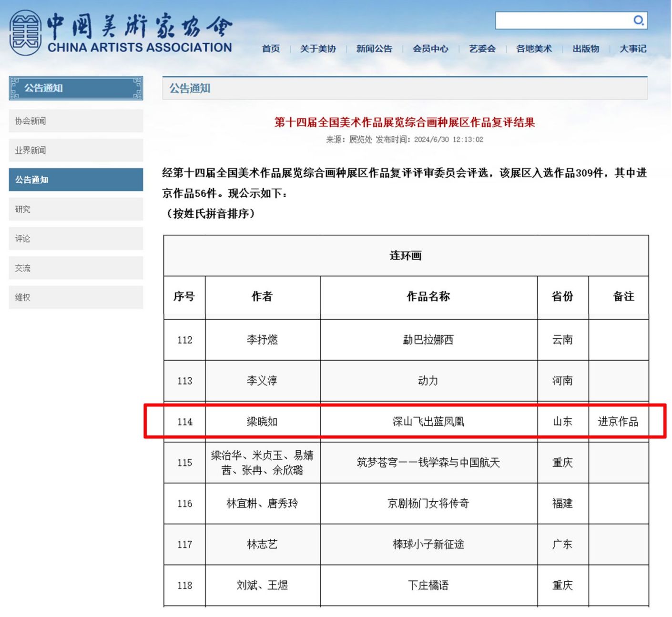The image size is (672, 617).
Task: Open 各地美术 from the navigation bar
Action: pos(534,49)
